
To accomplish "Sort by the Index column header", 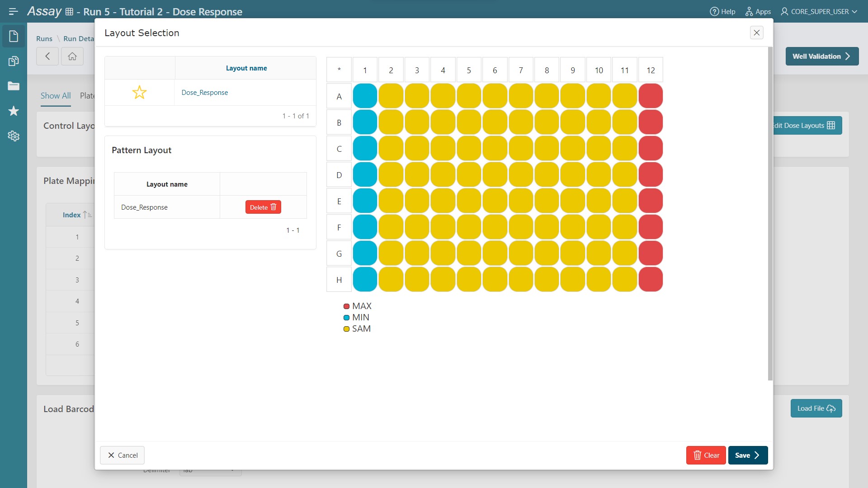I will 71,215.
